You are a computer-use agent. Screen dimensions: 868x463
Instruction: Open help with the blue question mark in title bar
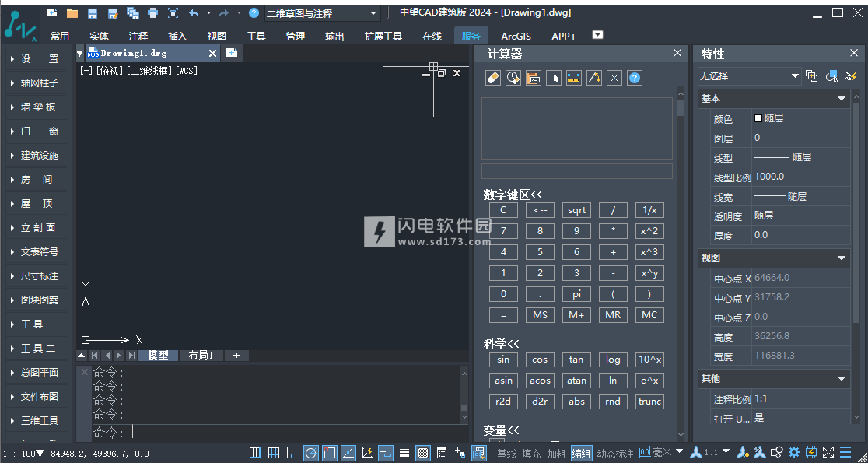point(254,12)
